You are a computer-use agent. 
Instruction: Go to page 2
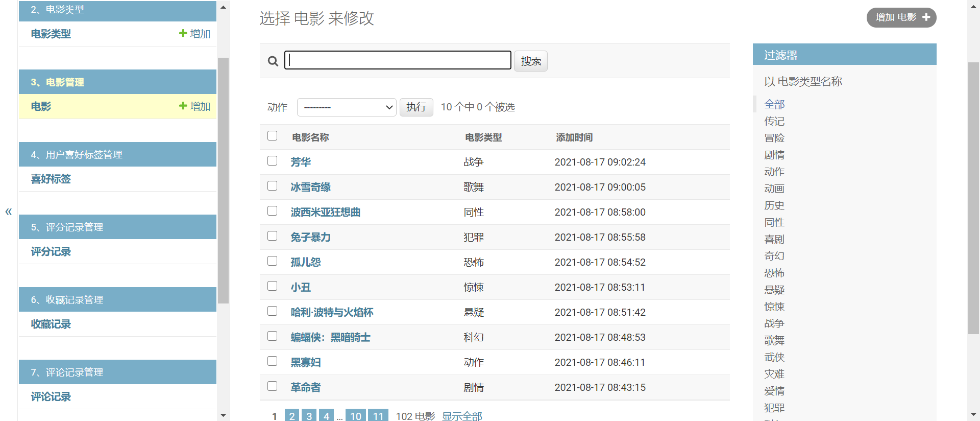pyautogui.click(x=292, y=415)
